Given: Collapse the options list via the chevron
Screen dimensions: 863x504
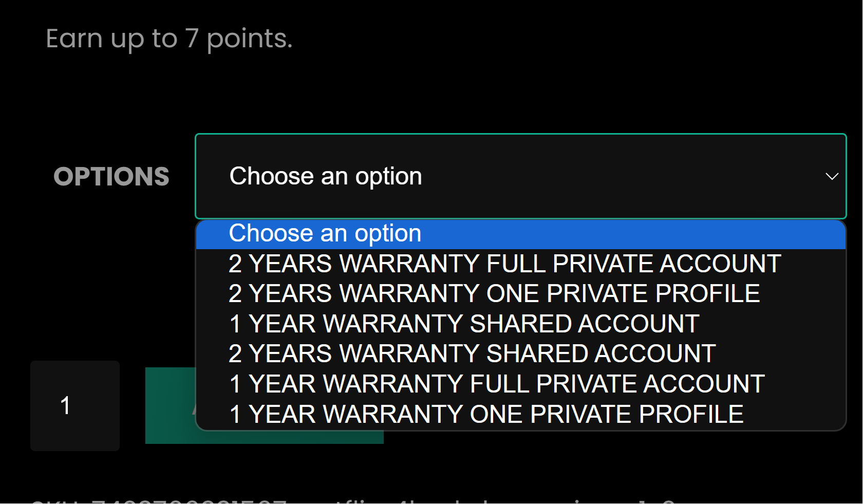Looking at the screenshot, I should (832, 176).
